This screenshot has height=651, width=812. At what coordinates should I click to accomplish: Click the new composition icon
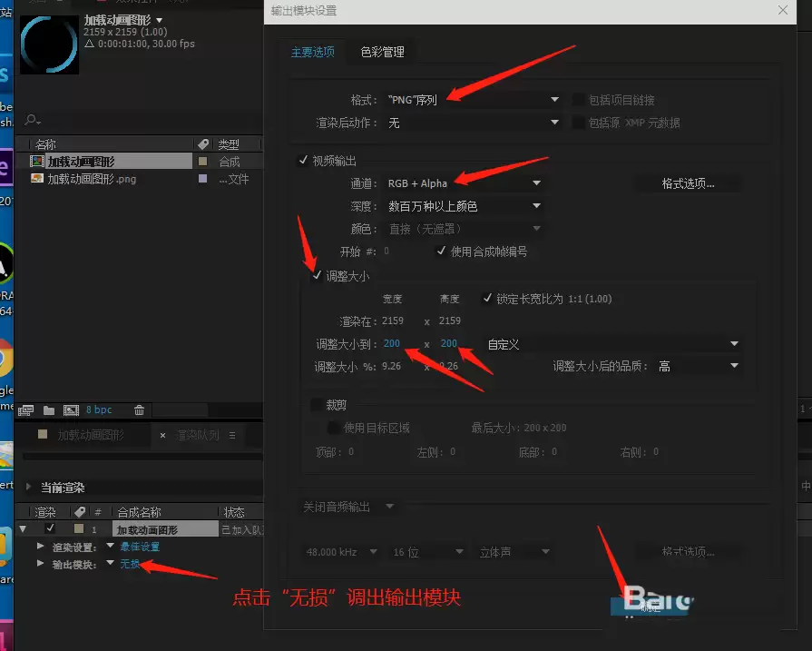[x=71, y=410]
